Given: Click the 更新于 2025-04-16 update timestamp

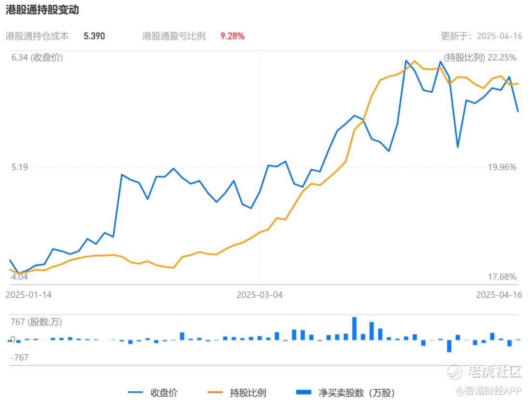Looking at the screenshot, I should 482,36.
